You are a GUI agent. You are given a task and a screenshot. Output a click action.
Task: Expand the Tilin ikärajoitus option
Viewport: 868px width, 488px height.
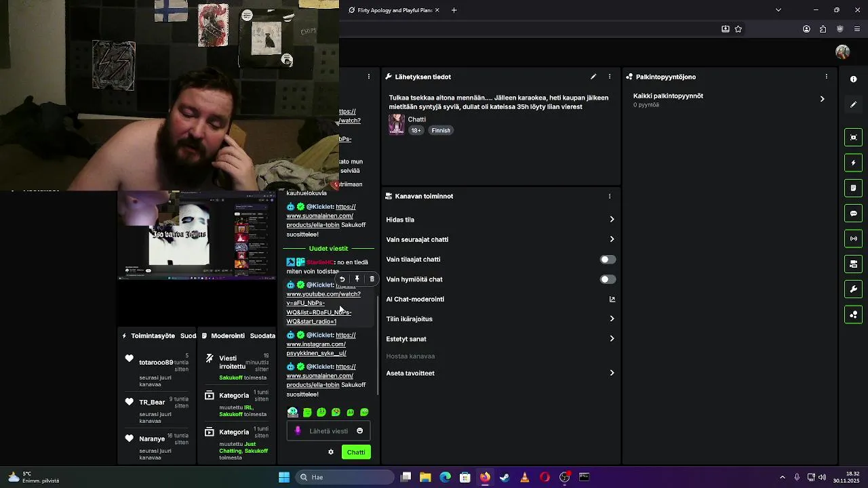coord(612,319)
